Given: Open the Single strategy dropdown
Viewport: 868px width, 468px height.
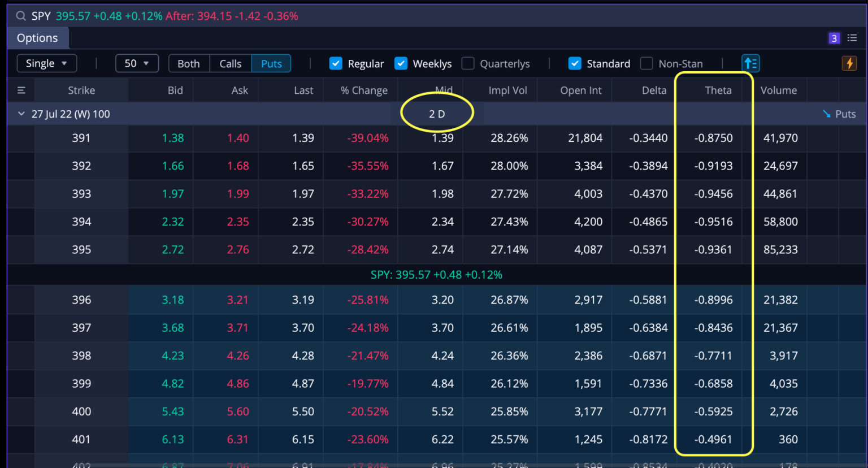Looking at the screenshot, I should coord(47,63).
